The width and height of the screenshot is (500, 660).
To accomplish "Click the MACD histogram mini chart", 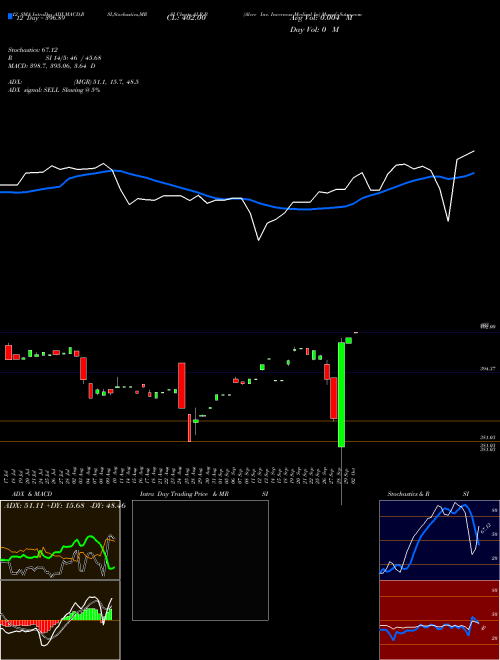I will click(x=60, y=620).
